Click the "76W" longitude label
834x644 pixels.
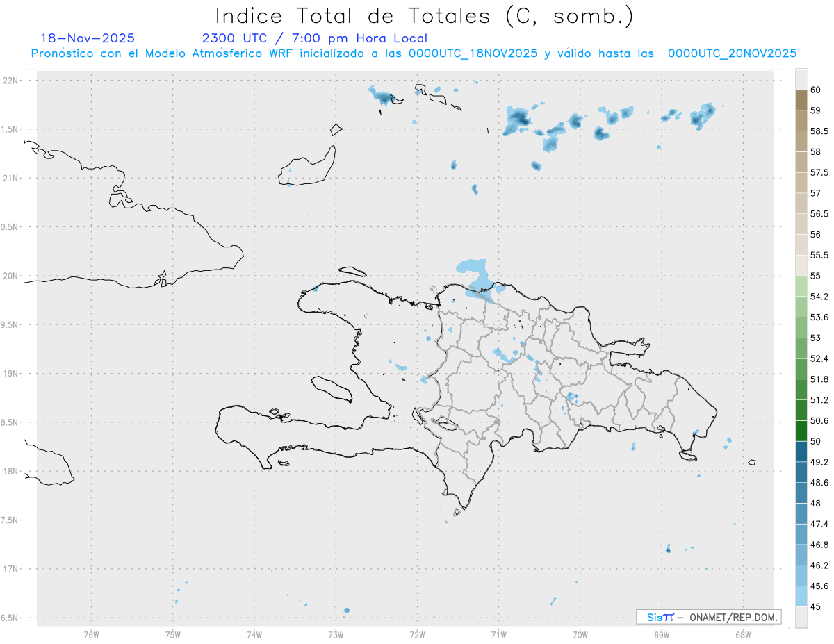(91, 634)
